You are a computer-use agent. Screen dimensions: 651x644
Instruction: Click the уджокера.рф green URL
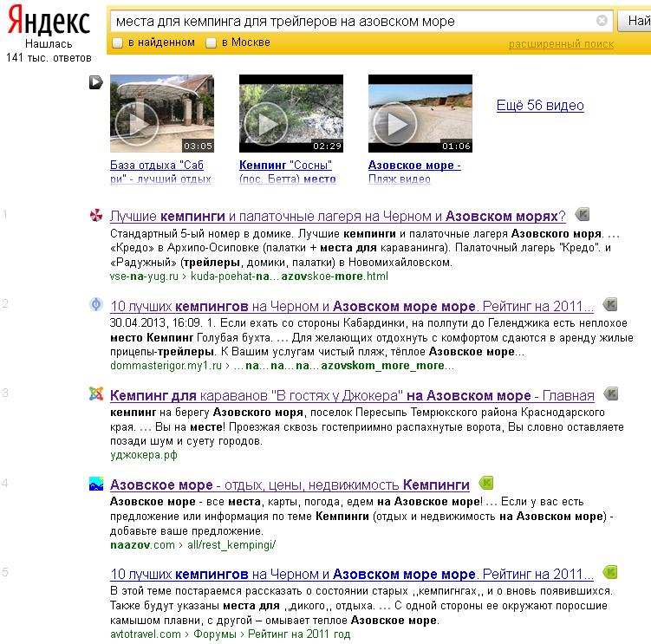(x=144, y=455)
